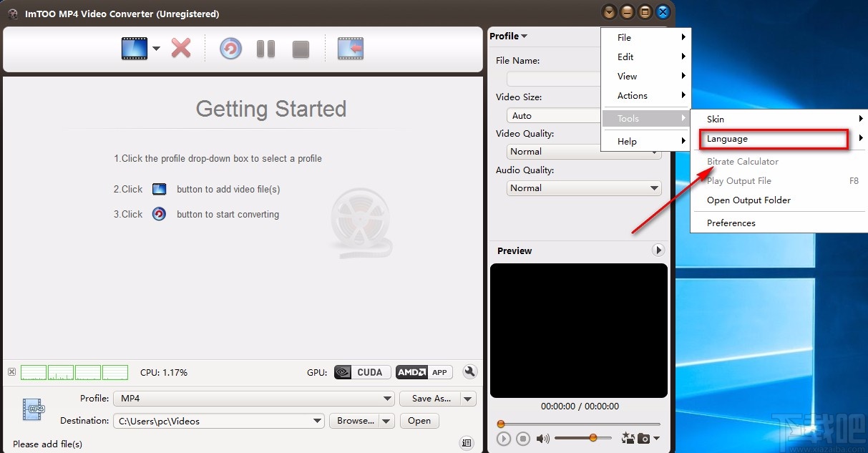Viewport: 868px width, 453px height.
Task: Toggle CUDA GPU acceleration
Action: 362,371
